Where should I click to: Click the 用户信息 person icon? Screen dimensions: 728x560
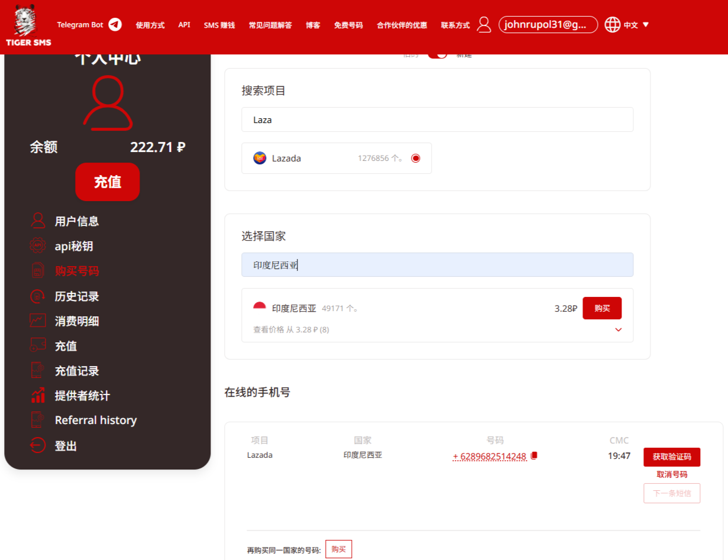click(x=38, y=221)
